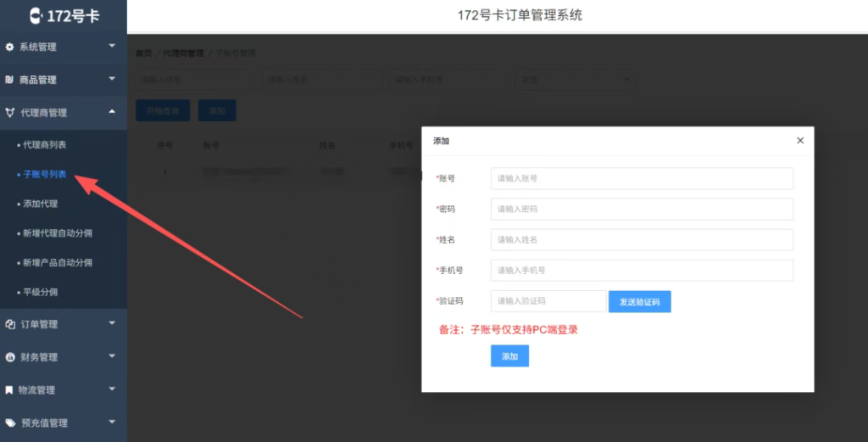Screen dimensions: 868x442
Task: Expand the 预充值管理 menu arrow
Action: (112, 422)
